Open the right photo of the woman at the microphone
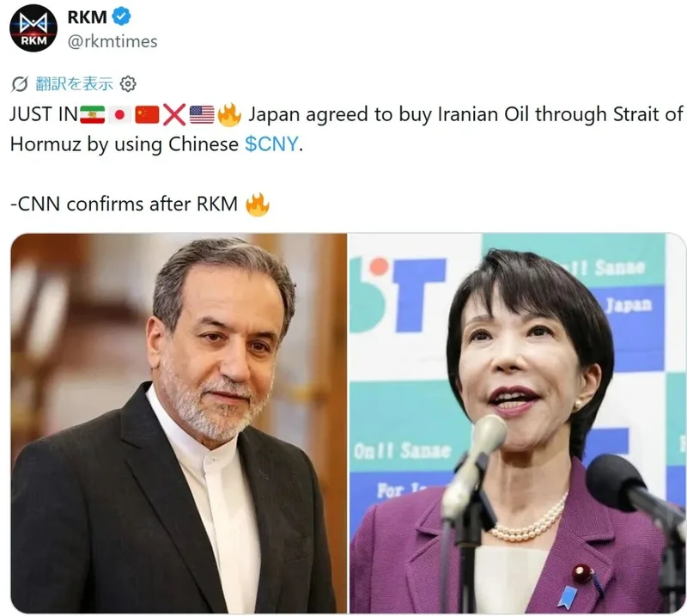The height and width of the screenshot is (616, 687). (518, 423)
